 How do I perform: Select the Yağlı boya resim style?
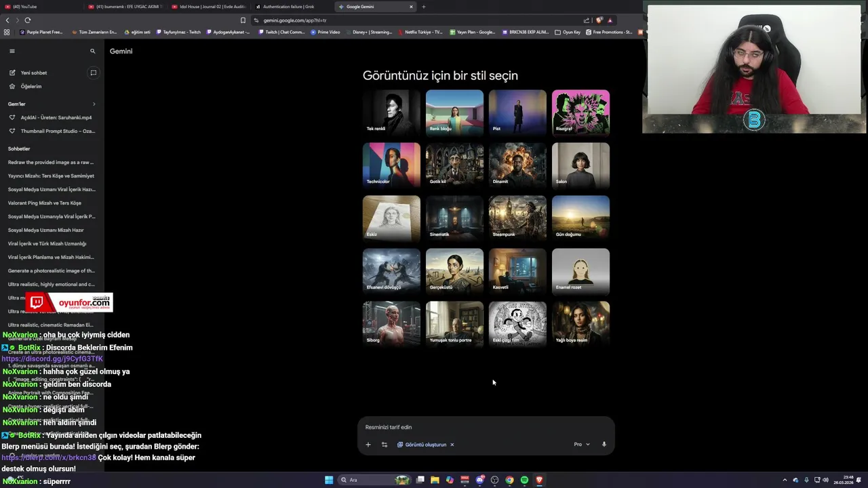pos(580,324)
